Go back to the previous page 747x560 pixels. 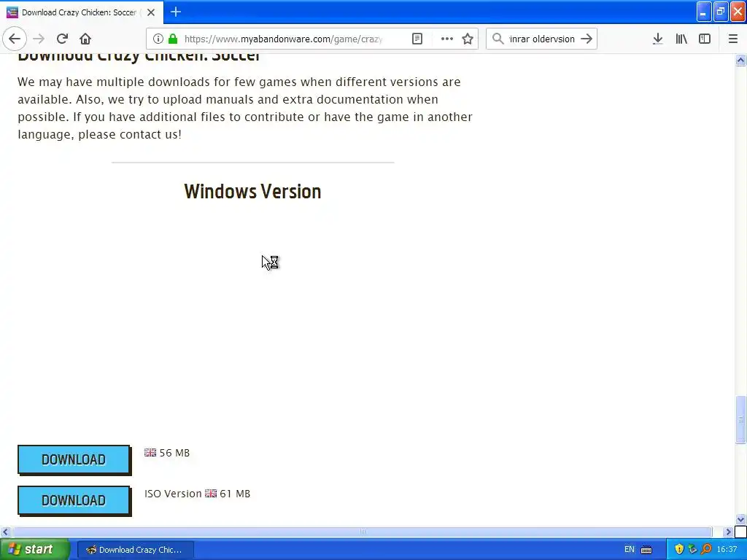coord(15,39)
